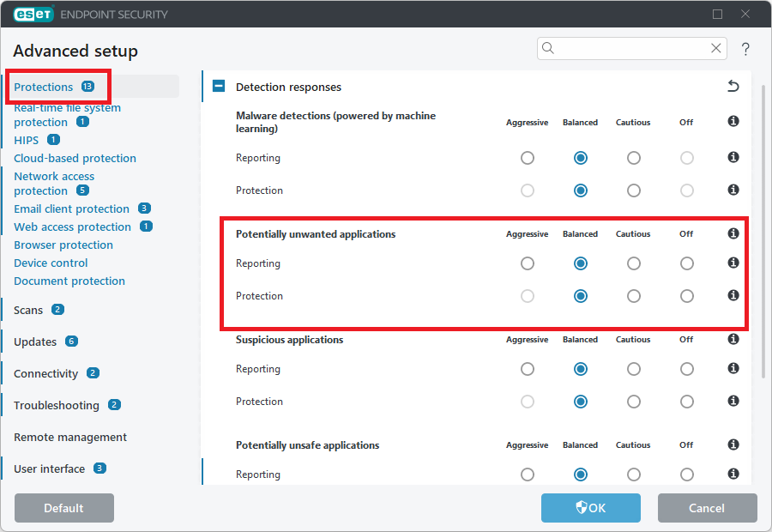This screenshot has width=772, height=532.
Task: Go to the User interface section
Action: (x=49, y=469)
